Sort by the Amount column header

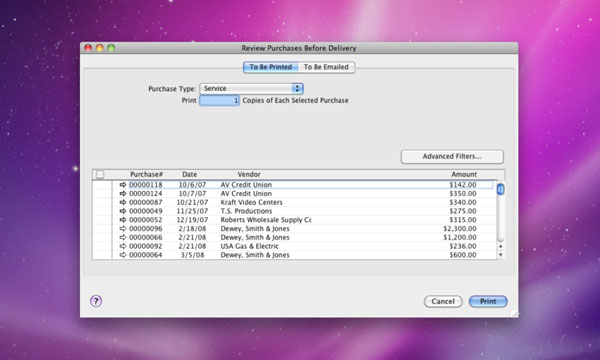click(x=464, y=174)
